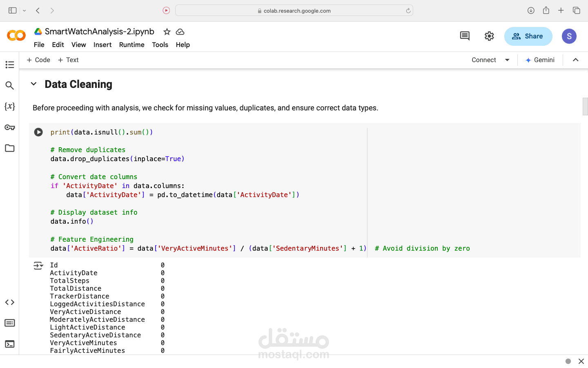Open the variables inspector panel
This screenshot has height=368, width=588.
tap(9, 106)
